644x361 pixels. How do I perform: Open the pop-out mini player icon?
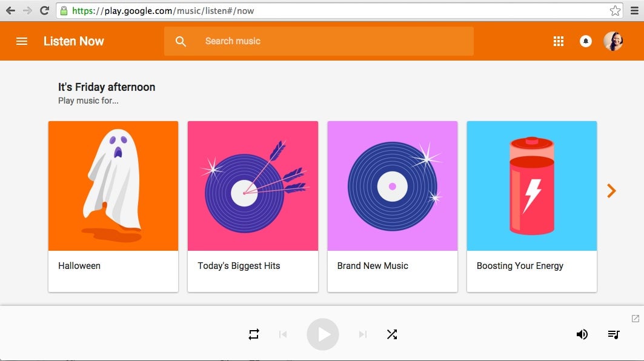[636, 318]
